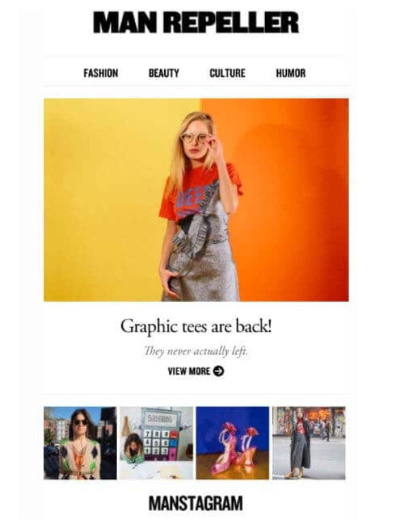Screen dimensions: 419x532
Task: Go to the Fashion section
Action: coord(101,73)
